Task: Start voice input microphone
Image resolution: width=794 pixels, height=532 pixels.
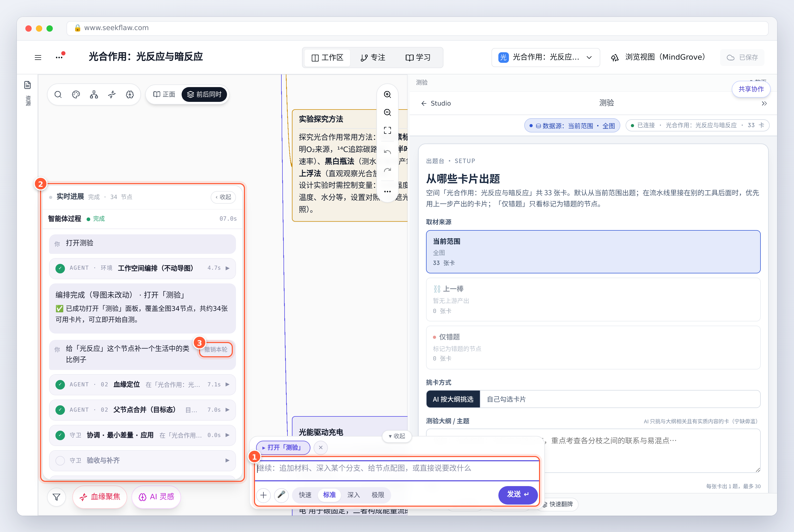Action: tap(281, 495)
